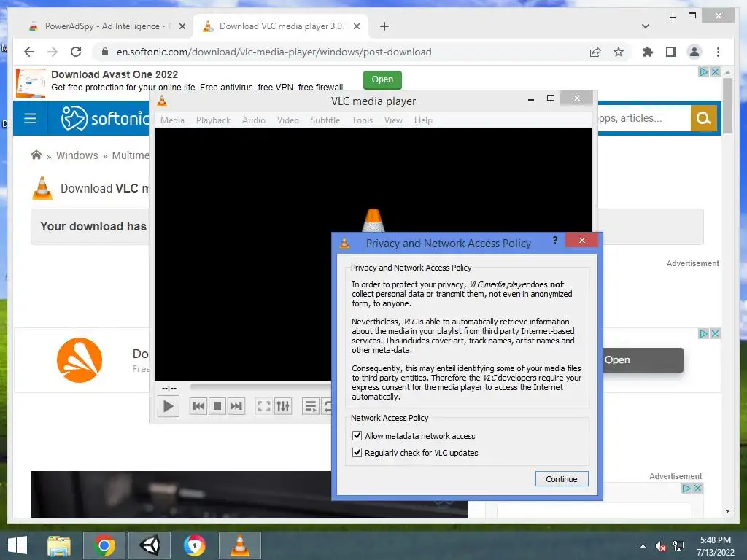Close the top Avast banner ad
Screen dimensions: 747x560
tap(715, 72)
